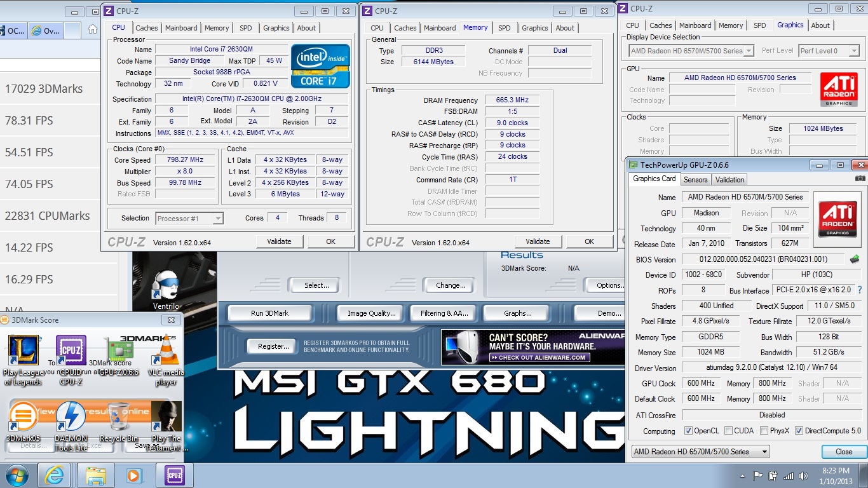Open Filtering & AA settings
The image size is (868, 488).
(444, 313)
